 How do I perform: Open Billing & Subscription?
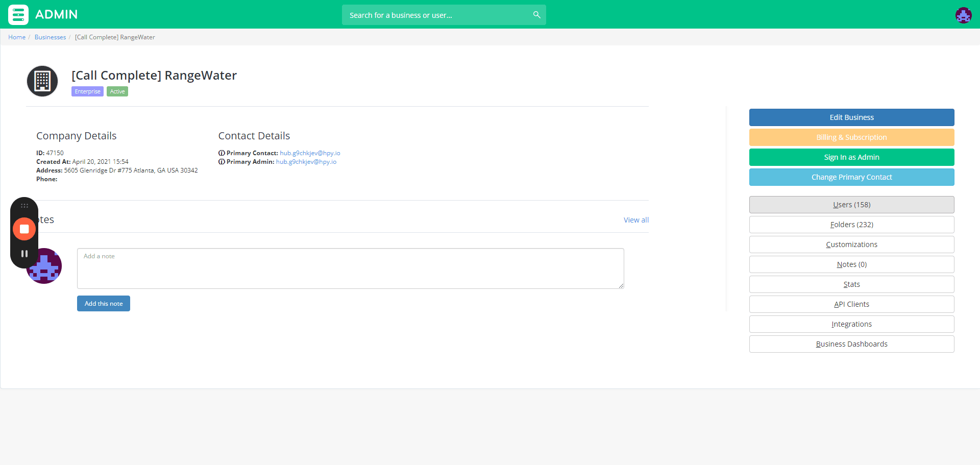click(851, 137)
